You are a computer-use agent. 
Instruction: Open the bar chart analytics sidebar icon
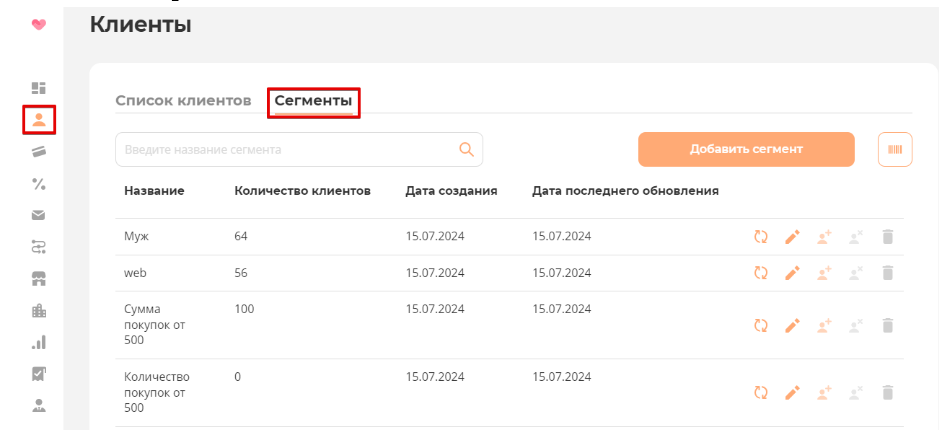point(39,342)
